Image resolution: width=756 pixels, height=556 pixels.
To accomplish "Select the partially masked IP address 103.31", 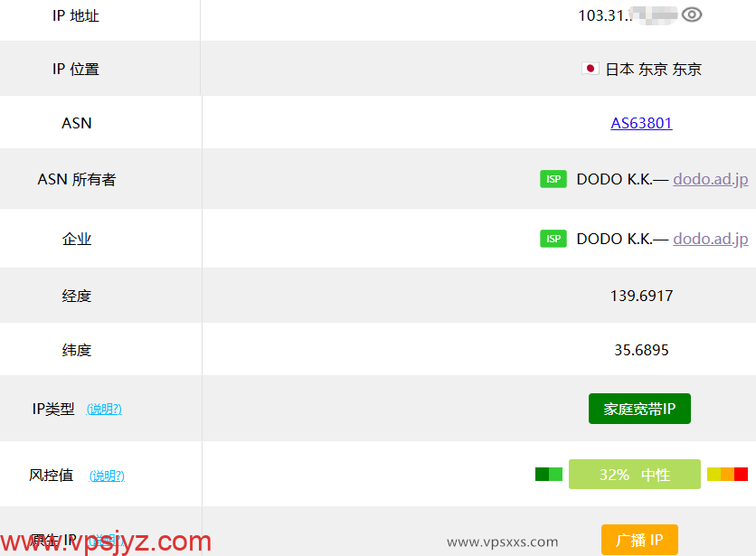I will click(x=628, y=15).
